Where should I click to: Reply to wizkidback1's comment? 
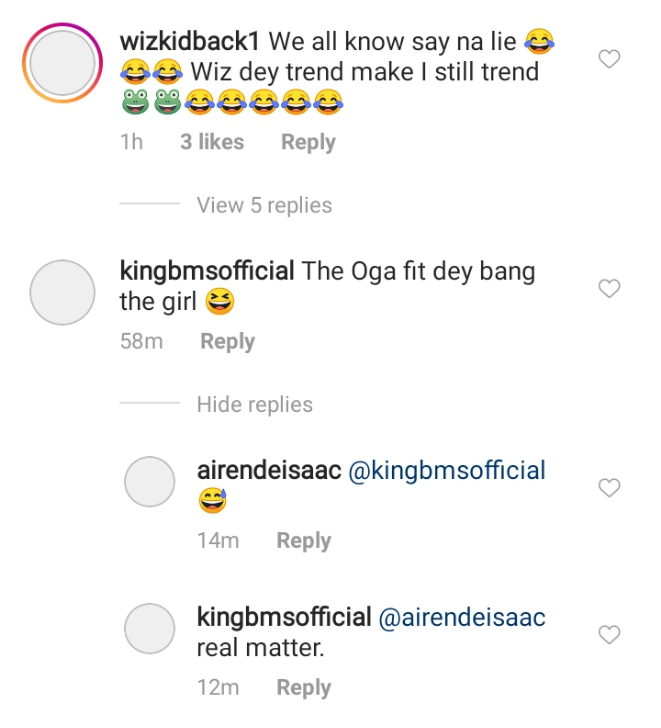tap(308, 142)
